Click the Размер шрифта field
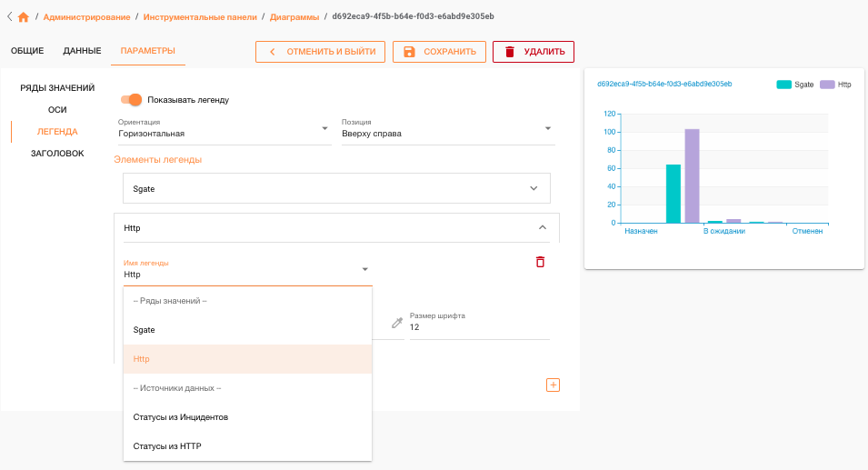The image size is (868, 470). [x=479, y=327]
